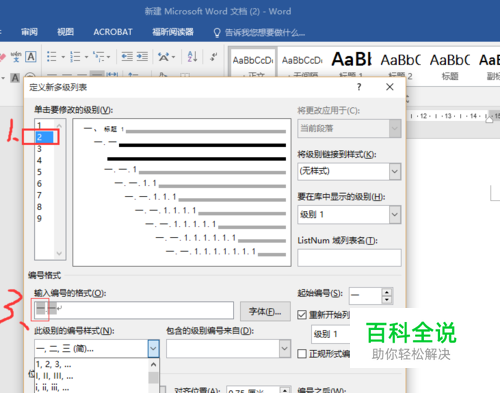This screenshot has height=393, width=500.
Task: Click the 字体(F)... button
Action: pos(265,311)
